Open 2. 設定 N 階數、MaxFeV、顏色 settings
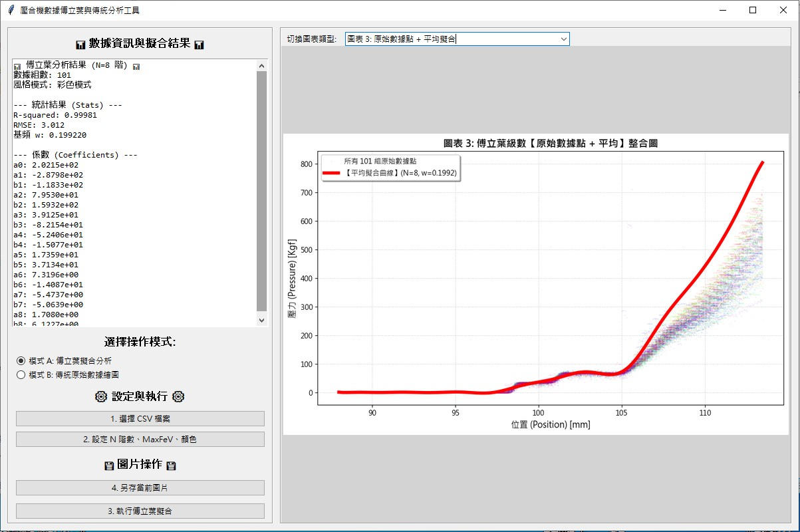 (140, 440)
